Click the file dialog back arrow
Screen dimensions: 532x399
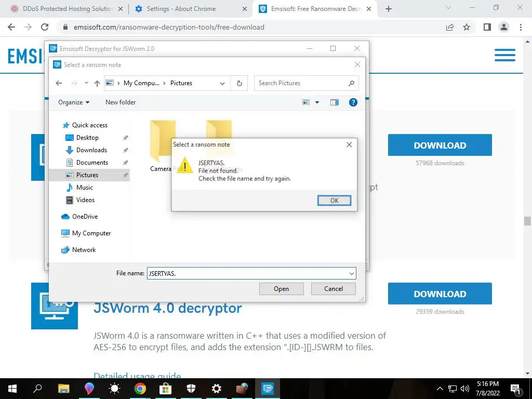point(59,83)
